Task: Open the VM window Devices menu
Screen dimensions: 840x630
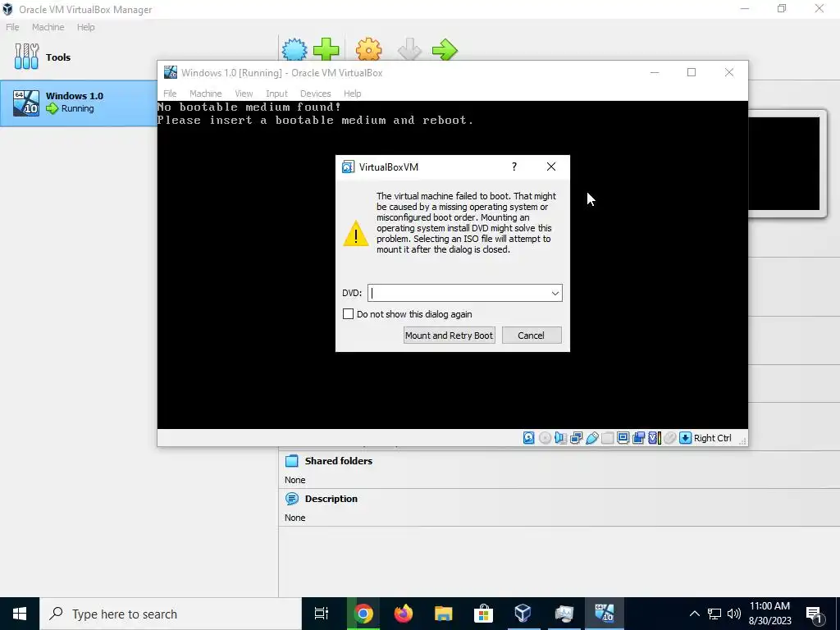Action: (316, 94)
